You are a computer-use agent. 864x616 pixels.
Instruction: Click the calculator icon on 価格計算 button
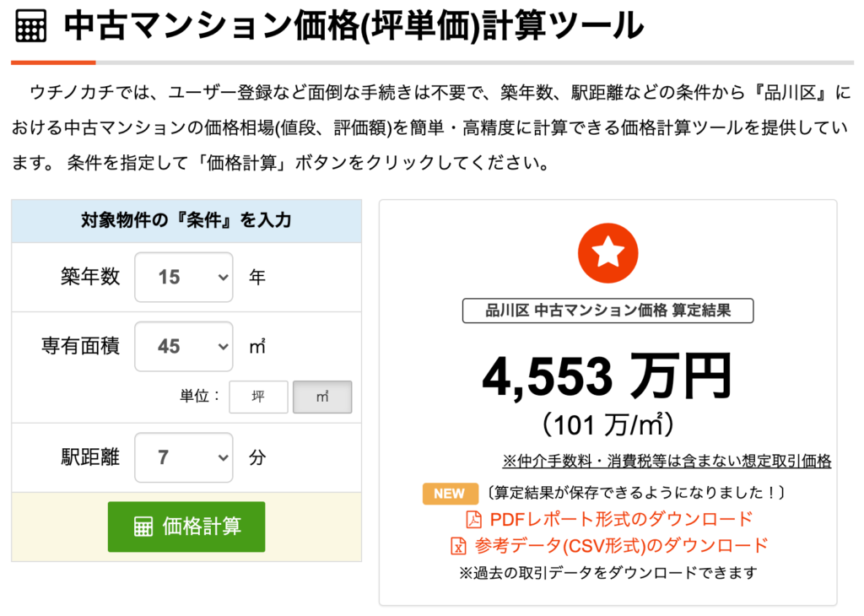(143, 527)
